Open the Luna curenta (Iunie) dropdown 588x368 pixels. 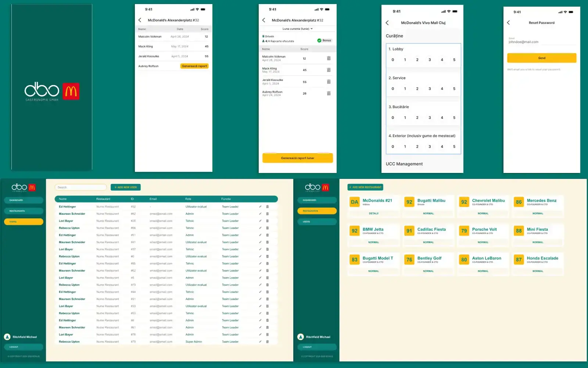[298, 29]
